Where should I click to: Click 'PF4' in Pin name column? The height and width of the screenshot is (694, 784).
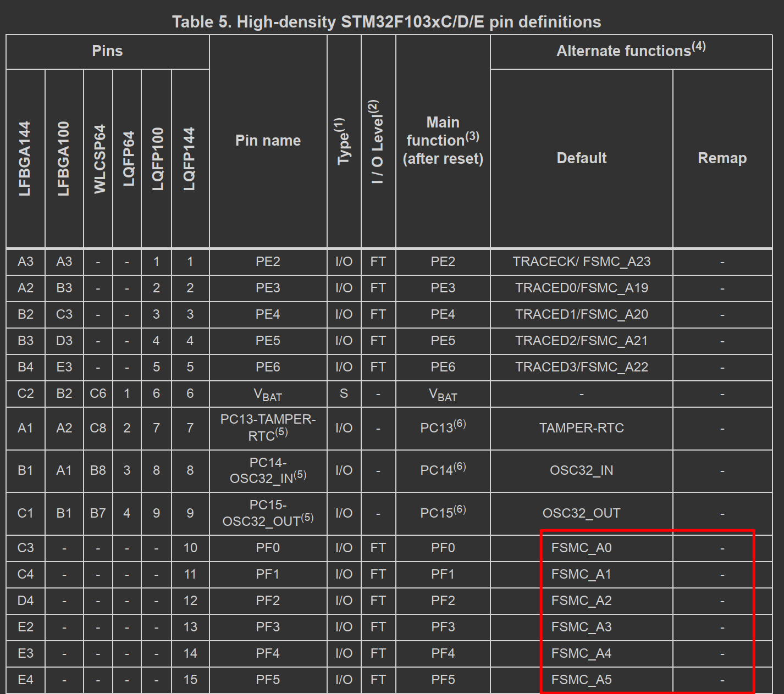click(268, 653)
